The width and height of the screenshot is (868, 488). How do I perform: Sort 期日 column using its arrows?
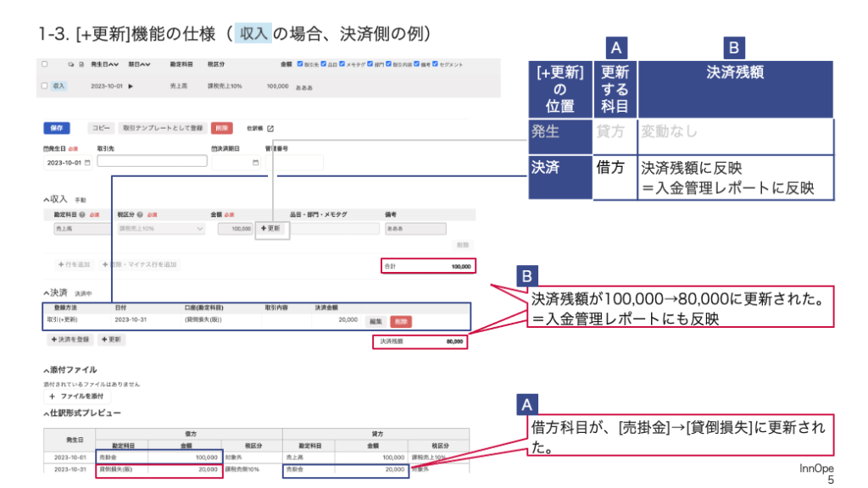click(x=144, y=64)
